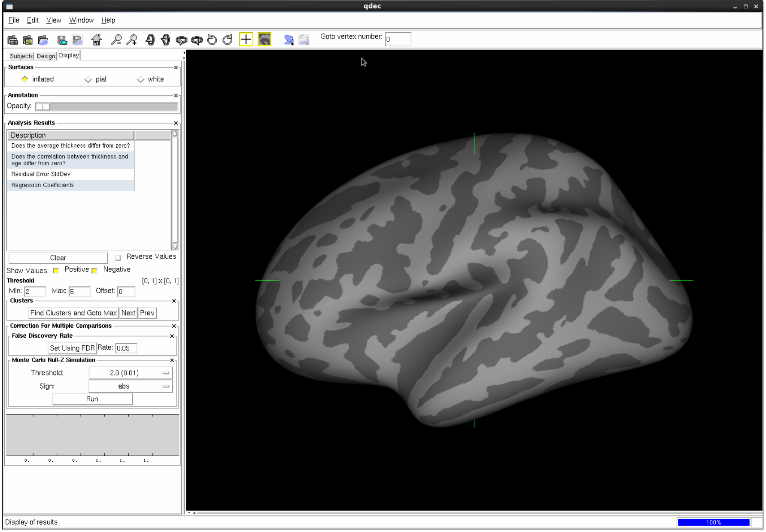Screen dimensions: 766x532
Task: Enable Reverse Values checkbox
Action: [x=117, y=257]
